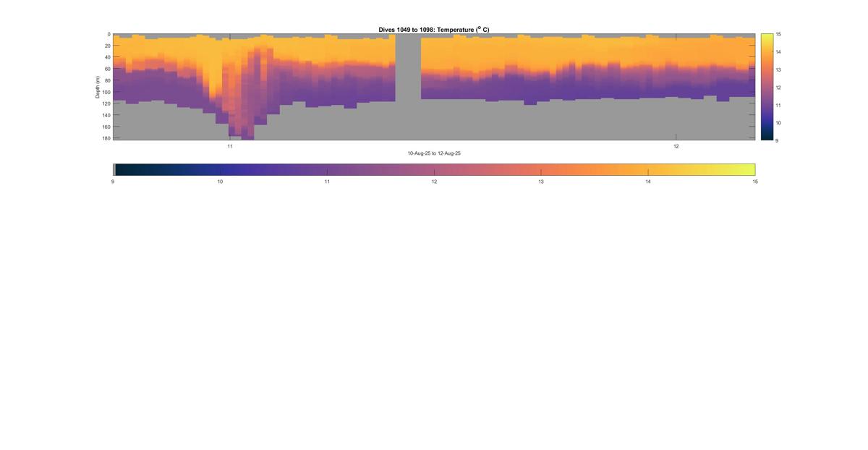Select depth axis tick '180'
Viewport: 868px width, 450px height.
tap(106, 138)
